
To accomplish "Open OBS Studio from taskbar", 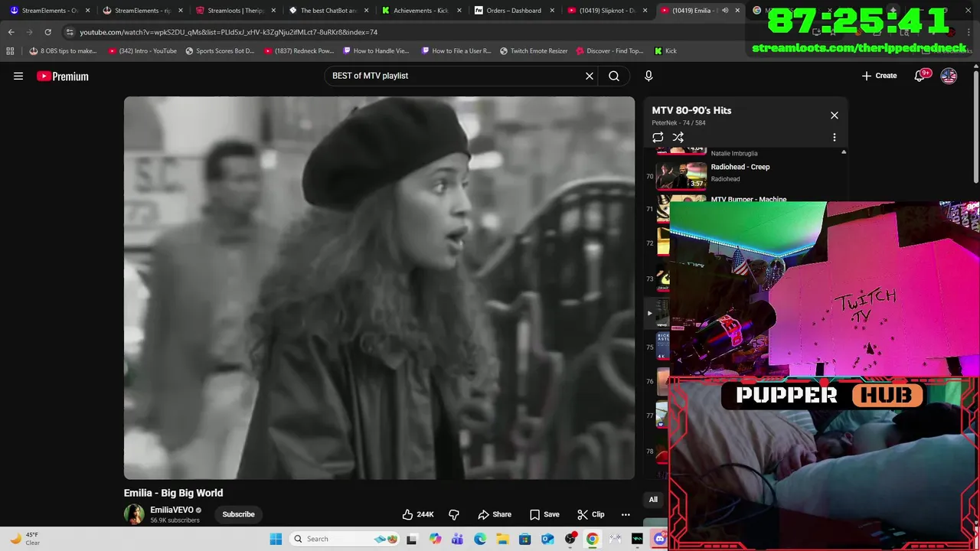I will coord(570,539).
